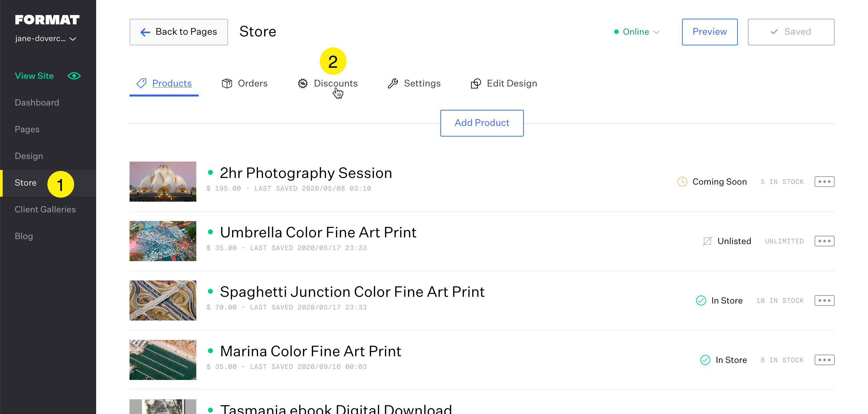Open Umbrella Color Fine Art Print title
The height and width of the screenshot is (414, 868).
318,232
